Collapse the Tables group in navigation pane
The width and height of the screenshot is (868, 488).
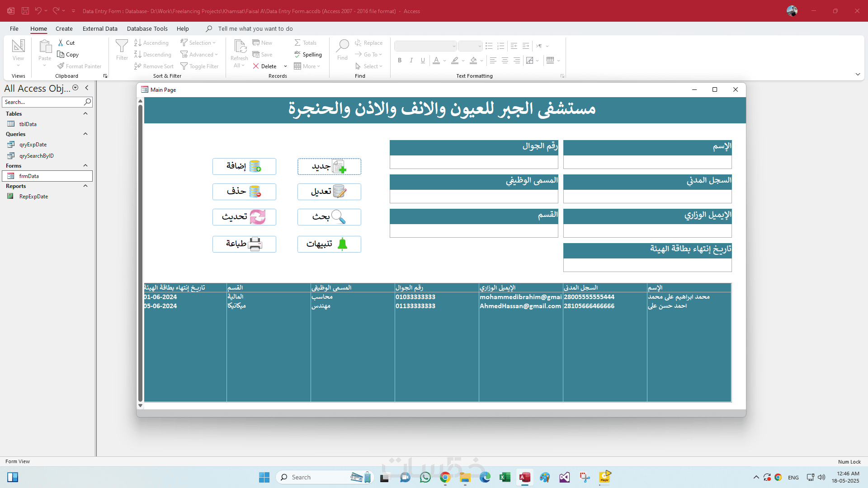tap(85, 113)
